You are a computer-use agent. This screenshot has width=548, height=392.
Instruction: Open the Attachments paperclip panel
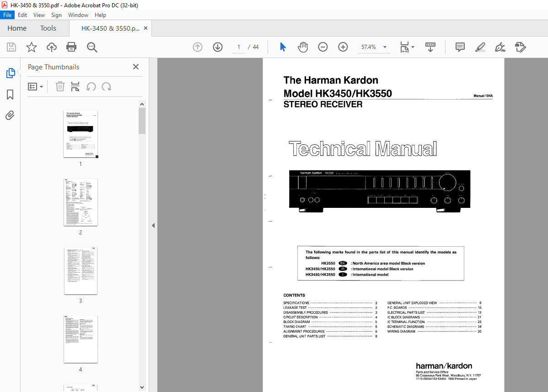point(10,115)
